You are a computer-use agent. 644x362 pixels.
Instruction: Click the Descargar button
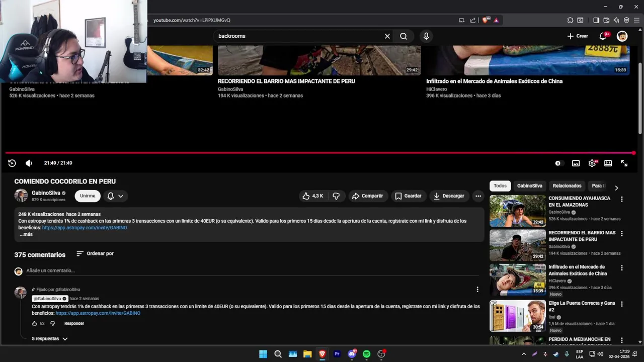pyautogui.click(x=449, y=196)
